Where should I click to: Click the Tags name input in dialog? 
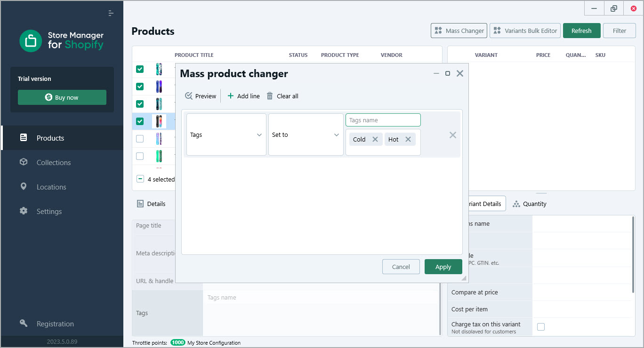[383, 120]
